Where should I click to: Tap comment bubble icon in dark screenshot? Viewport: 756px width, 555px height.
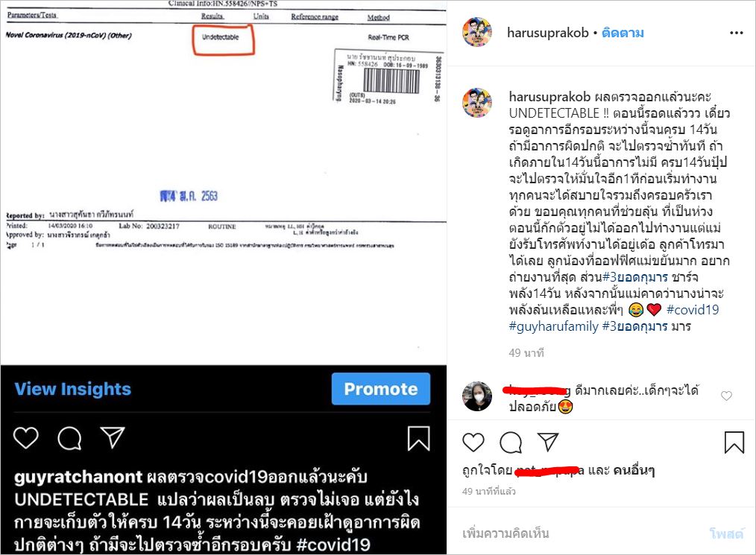(x=69, y=438)
